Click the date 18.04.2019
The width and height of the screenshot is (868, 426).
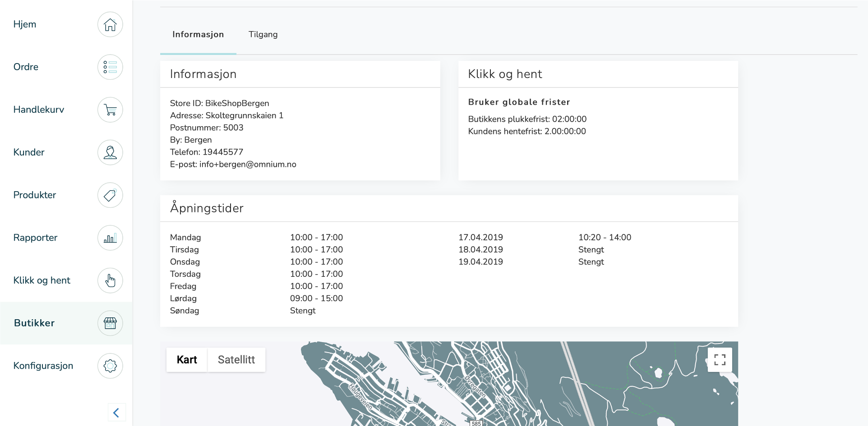click(x=481, y=250)
